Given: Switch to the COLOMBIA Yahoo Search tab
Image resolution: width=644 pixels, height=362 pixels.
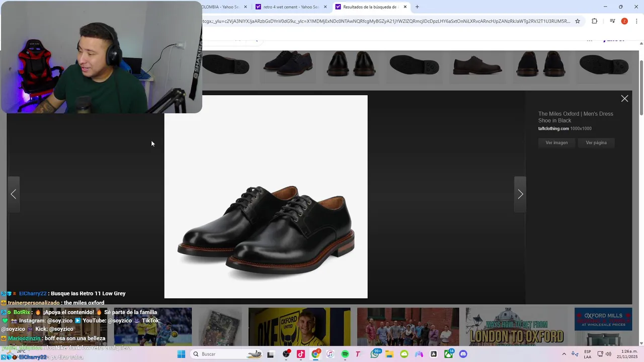Looking at the screenshot, I should (220, 7).
